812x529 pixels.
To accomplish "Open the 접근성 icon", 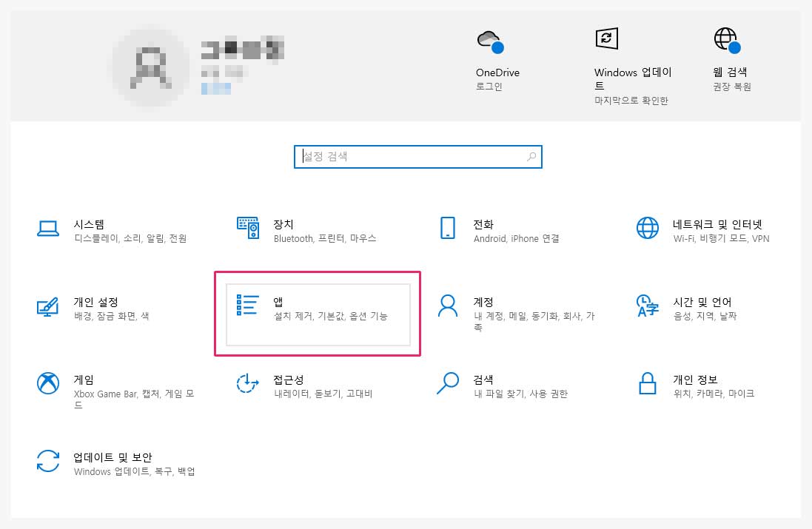I will [x=247, y=383].
